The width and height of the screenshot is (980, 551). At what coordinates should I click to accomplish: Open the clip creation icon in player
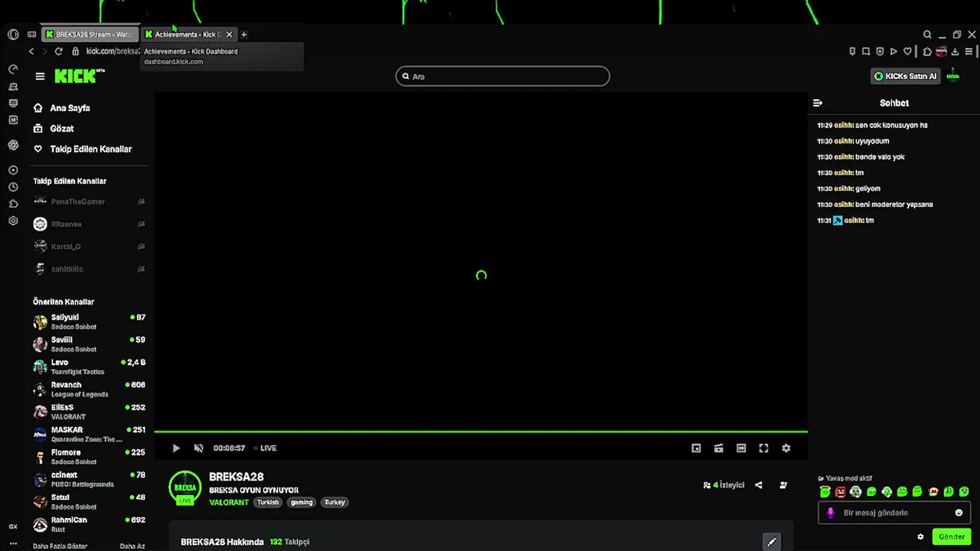(x=718, y=448)
